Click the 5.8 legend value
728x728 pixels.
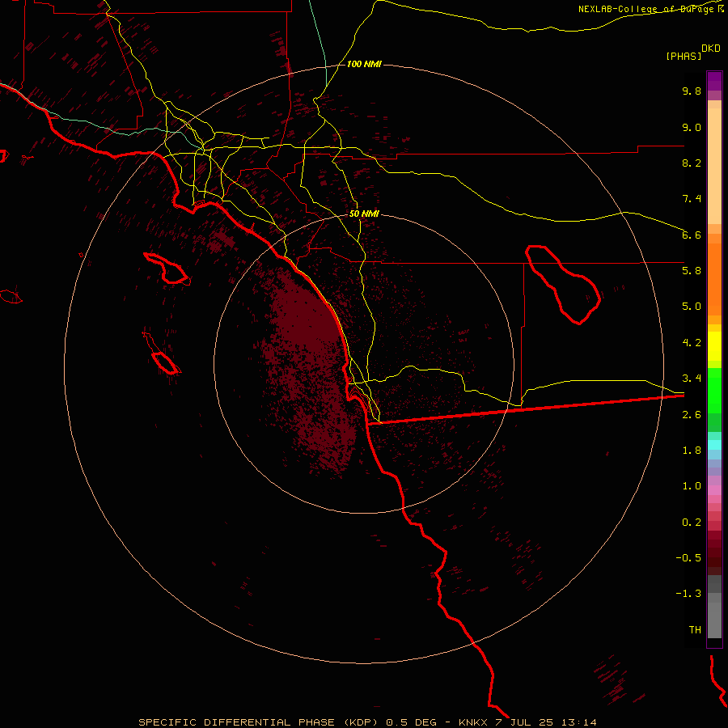pos(692,271)
